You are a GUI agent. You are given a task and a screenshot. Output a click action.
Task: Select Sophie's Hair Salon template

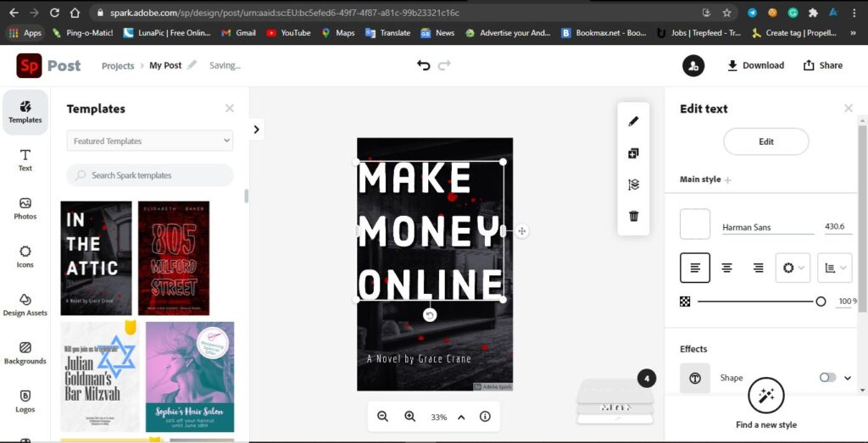pyautogui.click(x=190, y=377)
